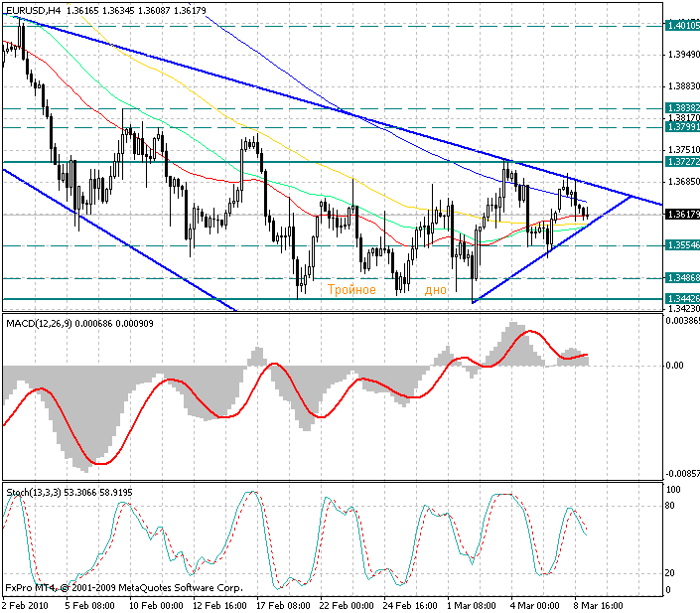Click the 1.37272 level price tag

(682, 162)
